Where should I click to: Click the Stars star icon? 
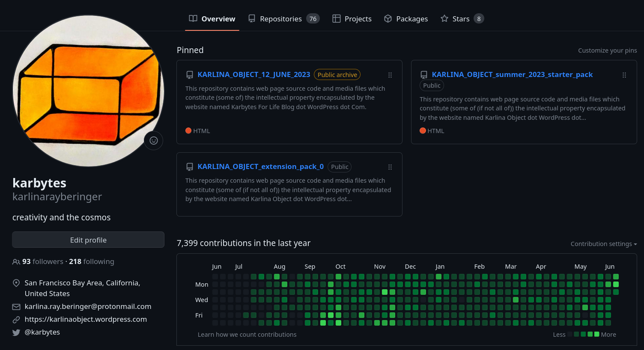[444, 18]
